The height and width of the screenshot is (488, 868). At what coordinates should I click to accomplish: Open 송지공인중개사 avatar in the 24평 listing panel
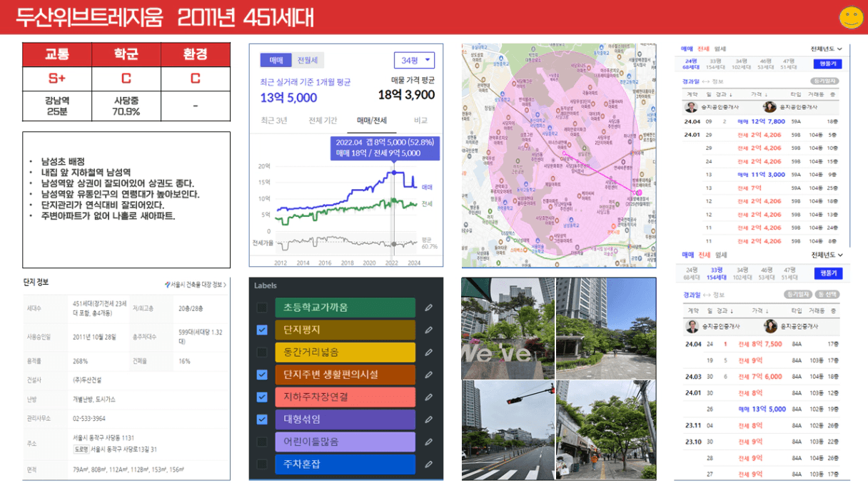pyautogui.click(x=691, y=107)
